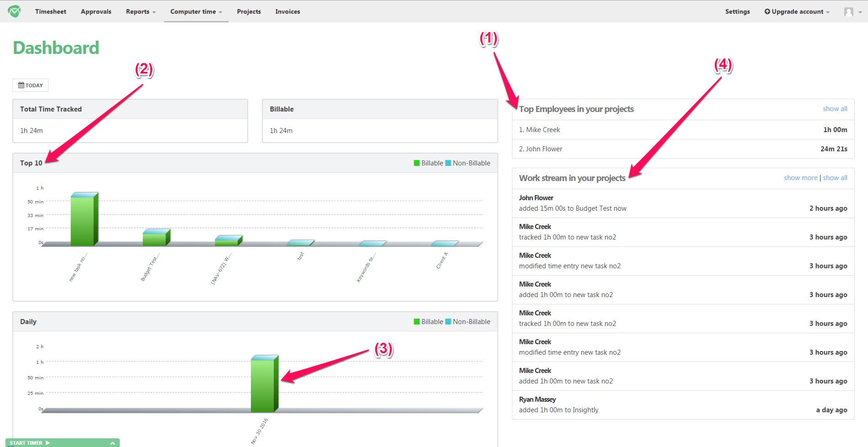Click the blue Non-Billable swatch in Daily legend

click(x=448, y=322)
